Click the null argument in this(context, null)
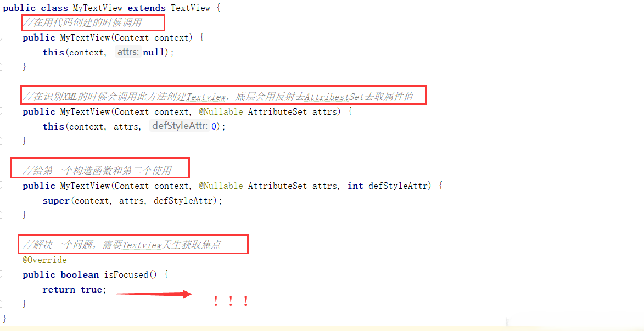The height and width of the screenshot is (331, 644). pos(153,53)
